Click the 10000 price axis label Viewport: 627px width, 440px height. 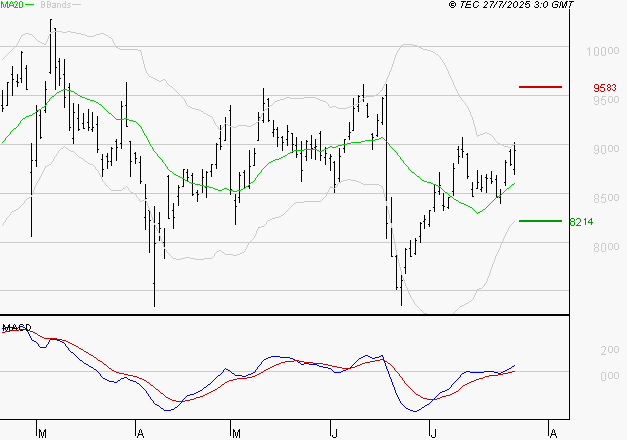click(x=603, y=51)
